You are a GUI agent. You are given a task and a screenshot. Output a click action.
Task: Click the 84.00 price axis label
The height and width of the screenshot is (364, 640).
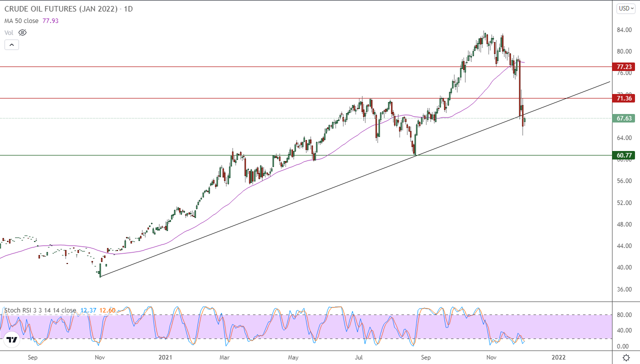623,30
